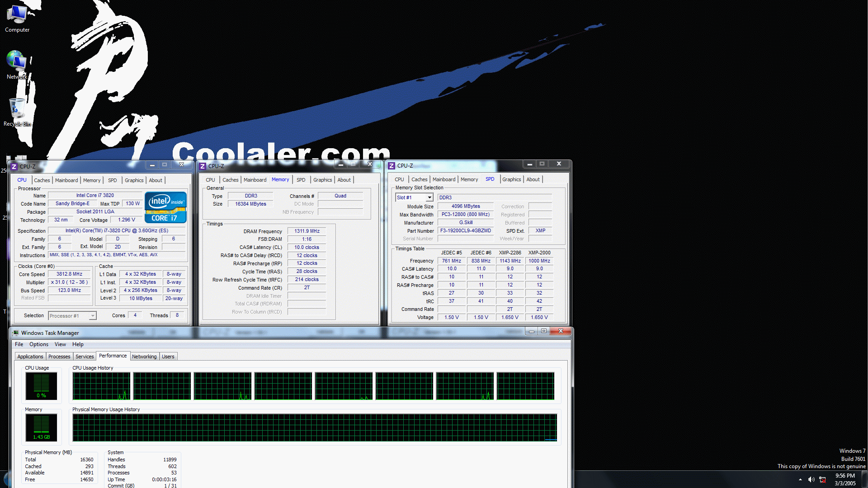The height and width of the screenshot is (488, 868).
Task: Switch to Processes tab in Task Manager
Action: point(59,357)
